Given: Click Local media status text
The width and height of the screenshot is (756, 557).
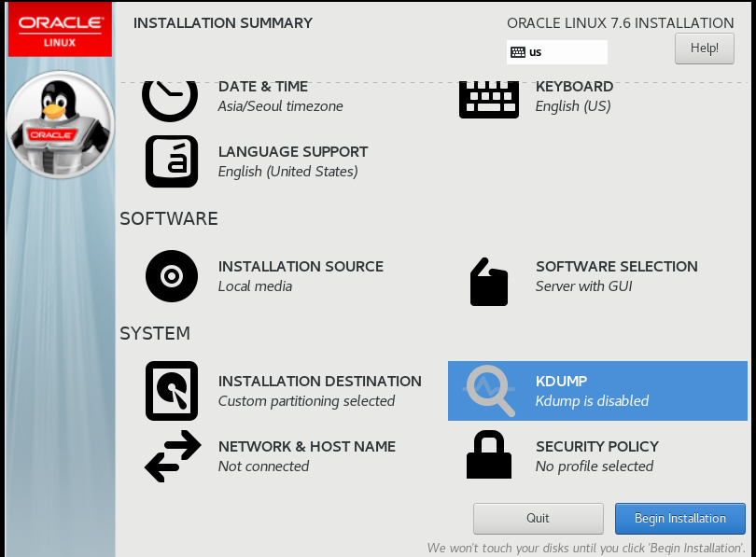Looking at the screenshot, I should (255, 286).
